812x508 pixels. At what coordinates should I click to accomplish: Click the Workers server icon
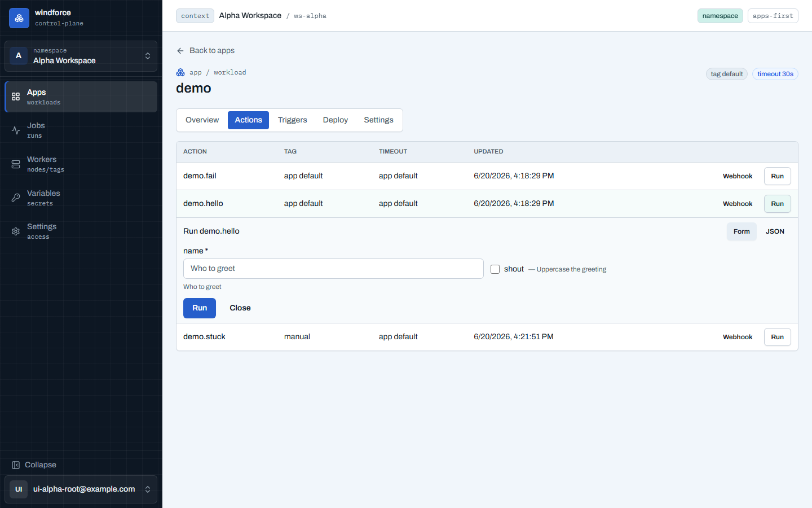pyautogui.click(x=16, y=164)
